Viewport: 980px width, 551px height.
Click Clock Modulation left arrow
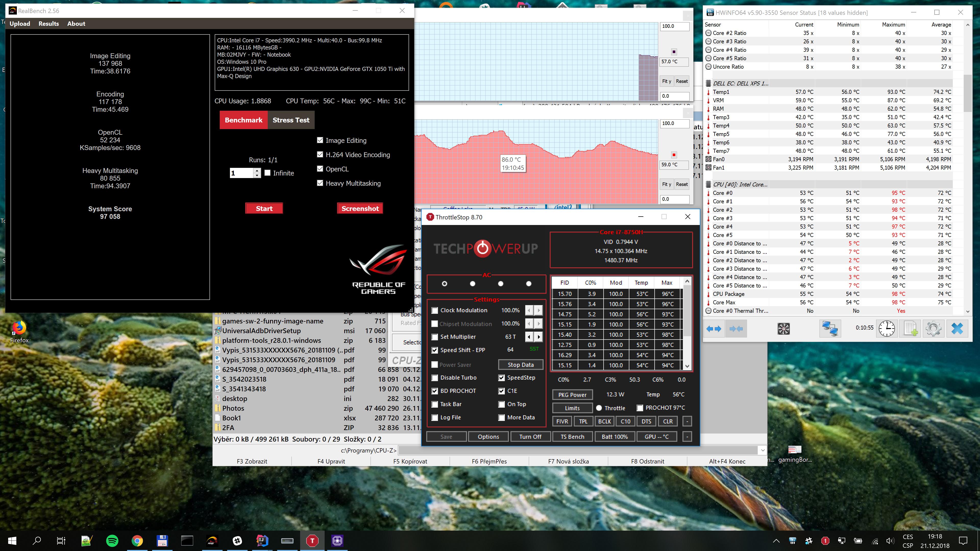click(529, 310)
